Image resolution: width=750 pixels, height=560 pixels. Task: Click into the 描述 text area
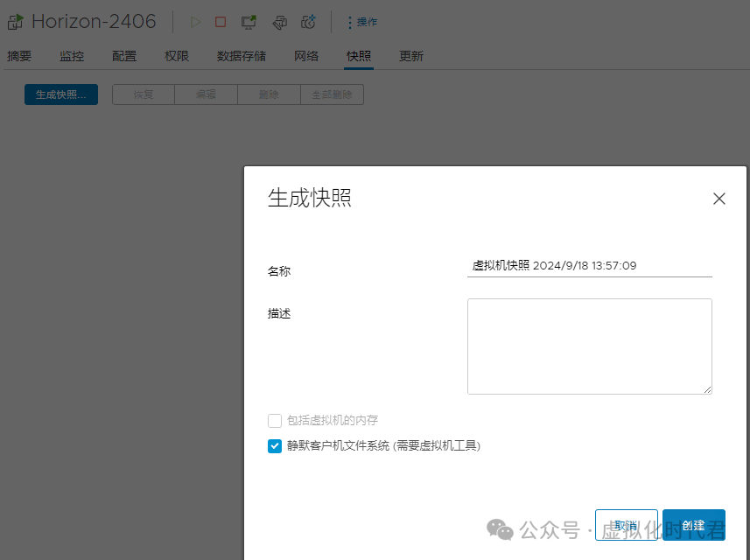[589, 346]
